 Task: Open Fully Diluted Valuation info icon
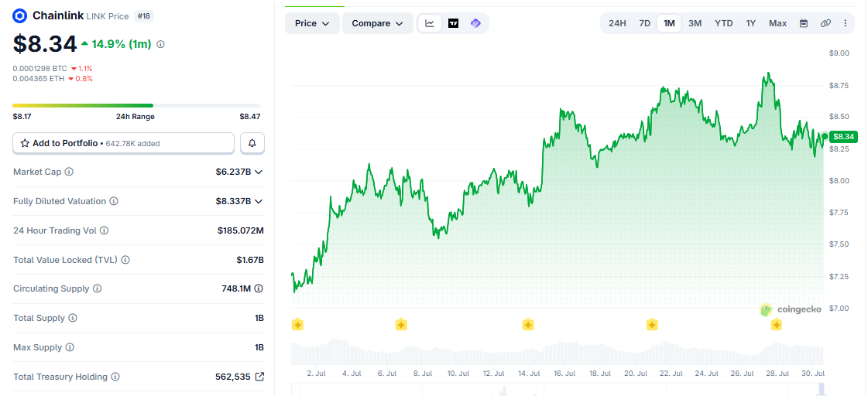pos(114,201)
